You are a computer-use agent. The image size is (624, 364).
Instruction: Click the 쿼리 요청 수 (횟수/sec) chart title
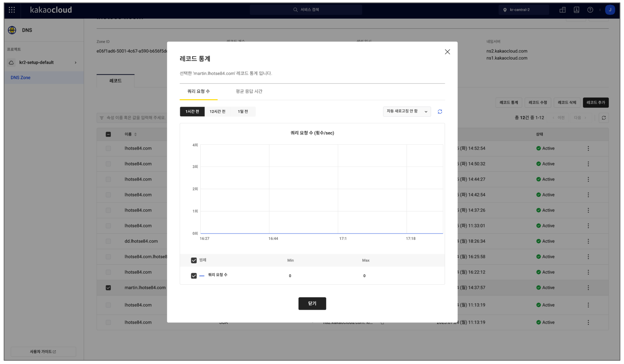click(x=312, y=133)
